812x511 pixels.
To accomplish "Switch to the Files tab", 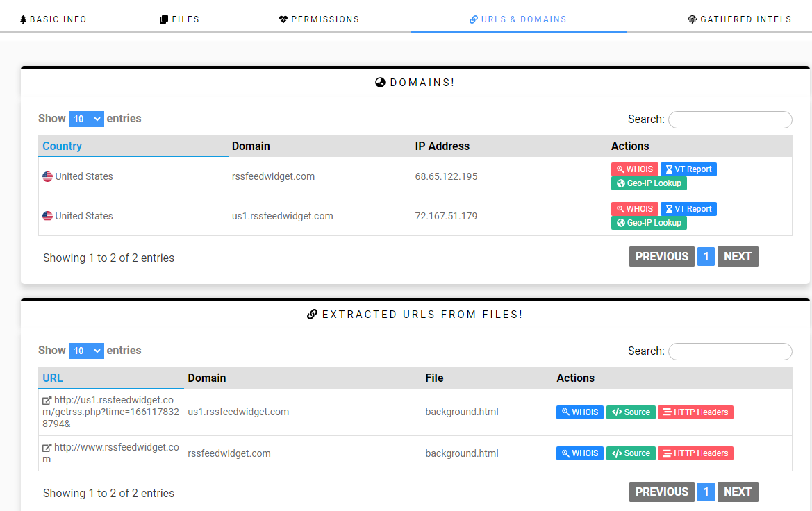I will pos(179,19).
